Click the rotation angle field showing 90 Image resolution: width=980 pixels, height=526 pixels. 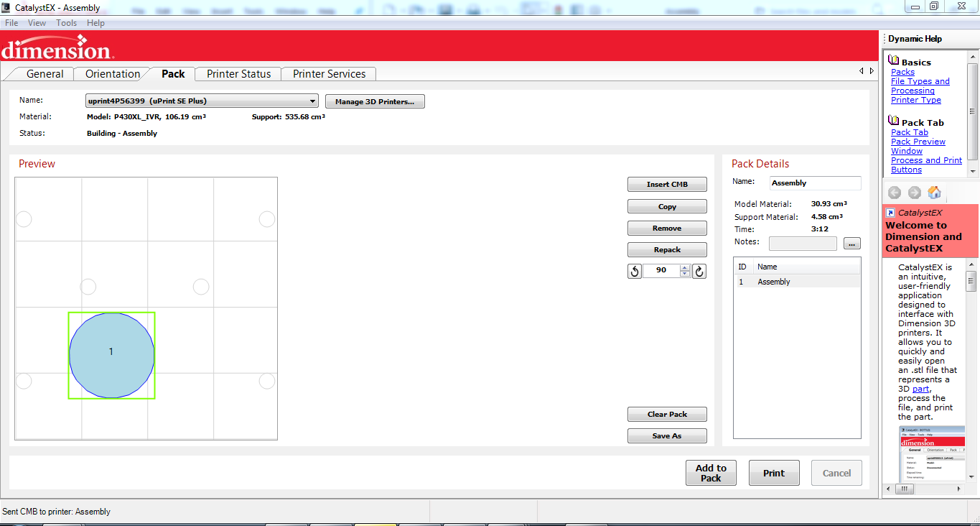pyautogui.click(x=661, y=271)
